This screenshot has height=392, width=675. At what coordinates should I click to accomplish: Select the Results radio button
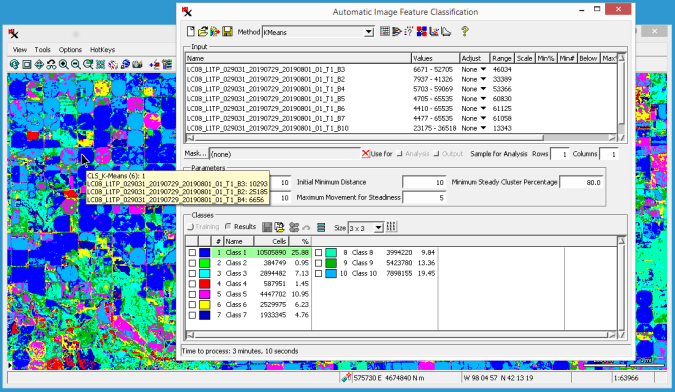[x=228, y=226]
